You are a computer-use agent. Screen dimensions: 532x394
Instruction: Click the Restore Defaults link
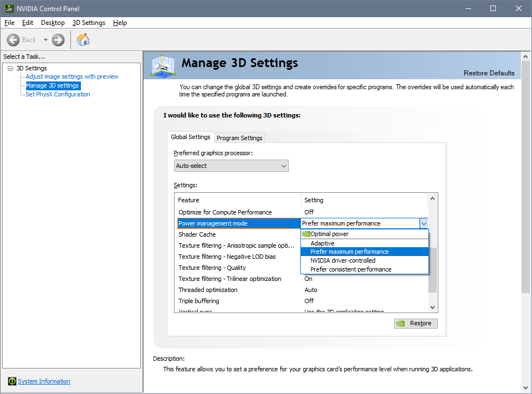pyautogui.click(x=489, y=73)
